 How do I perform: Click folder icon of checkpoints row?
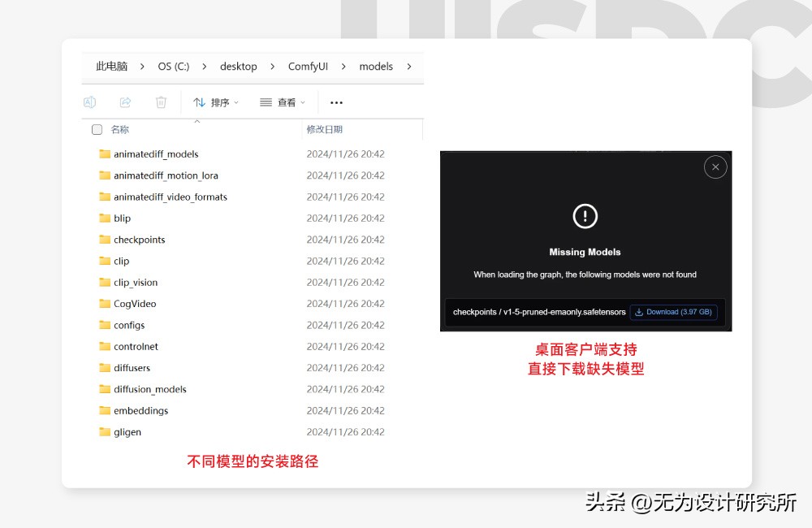(105, 239)
